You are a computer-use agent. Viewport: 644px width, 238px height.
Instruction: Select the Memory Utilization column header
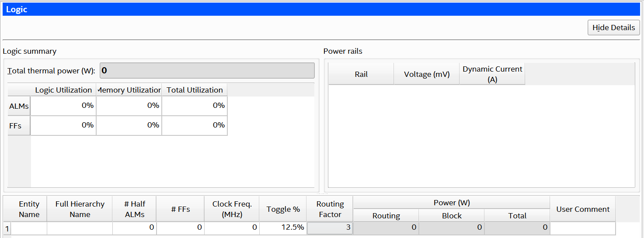point(129,90)
